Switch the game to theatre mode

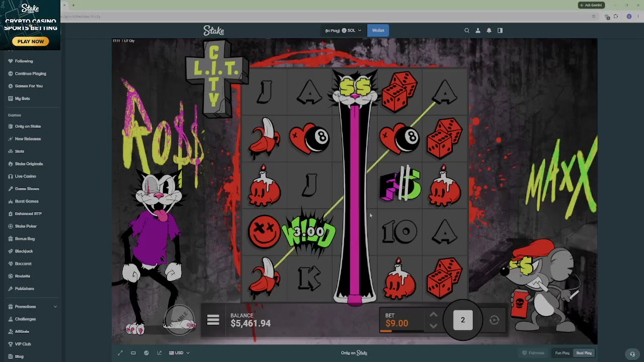tap(133, 353)
